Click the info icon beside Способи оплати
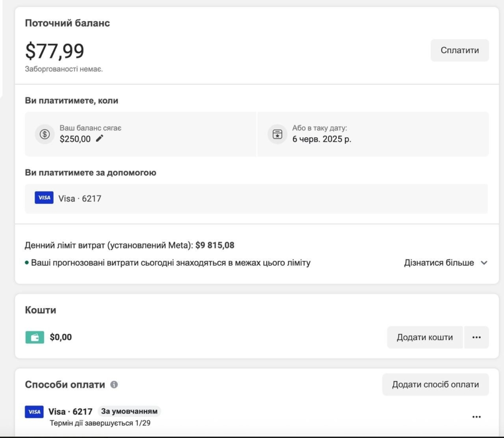Screen dimensions: 504x438 pyautogui.click(x=114, y=385)
